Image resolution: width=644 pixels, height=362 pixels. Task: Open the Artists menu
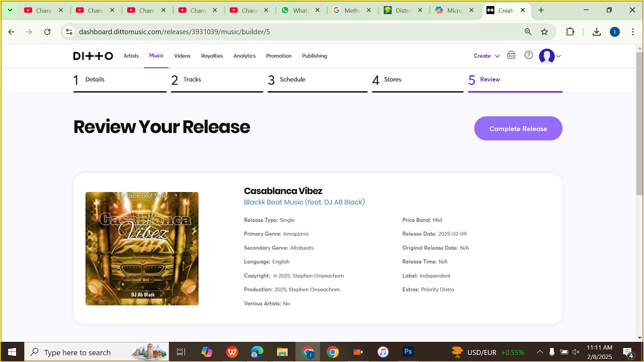coord(131,56)
